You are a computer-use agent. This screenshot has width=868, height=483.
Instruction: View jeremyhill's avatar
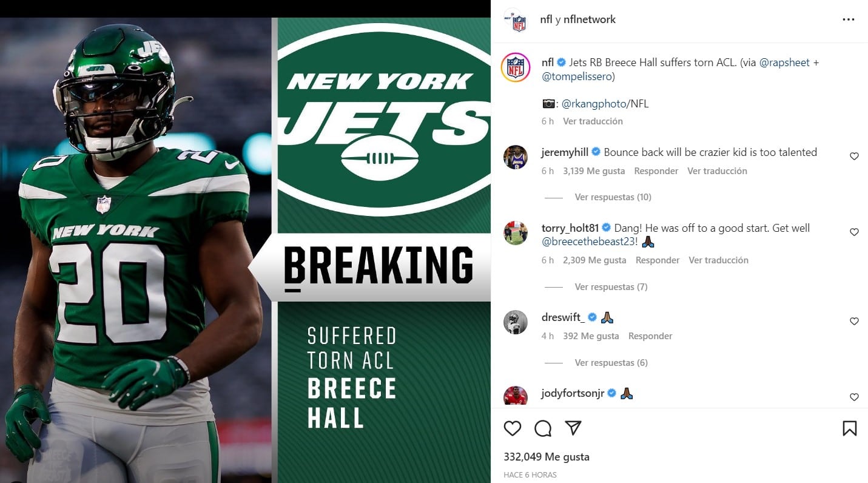tap(516, 157)
